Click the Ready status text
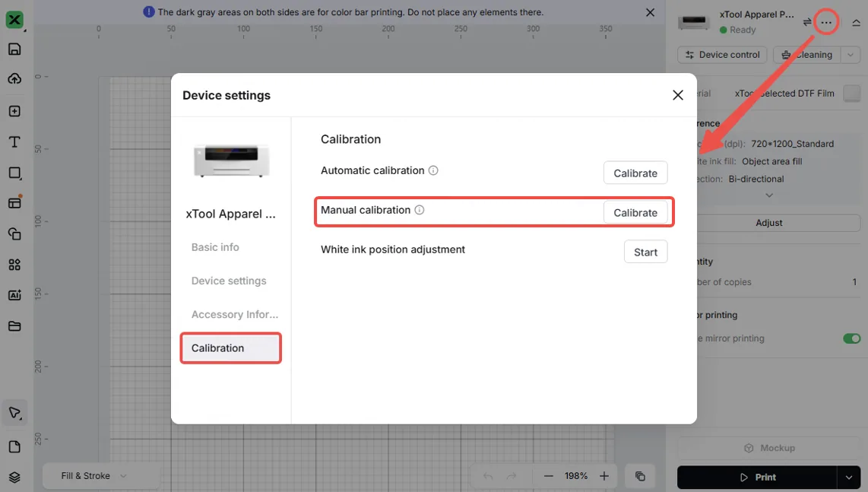Image resolution: width=868 pixels, height=492 pixels. [x=743, y=30]
